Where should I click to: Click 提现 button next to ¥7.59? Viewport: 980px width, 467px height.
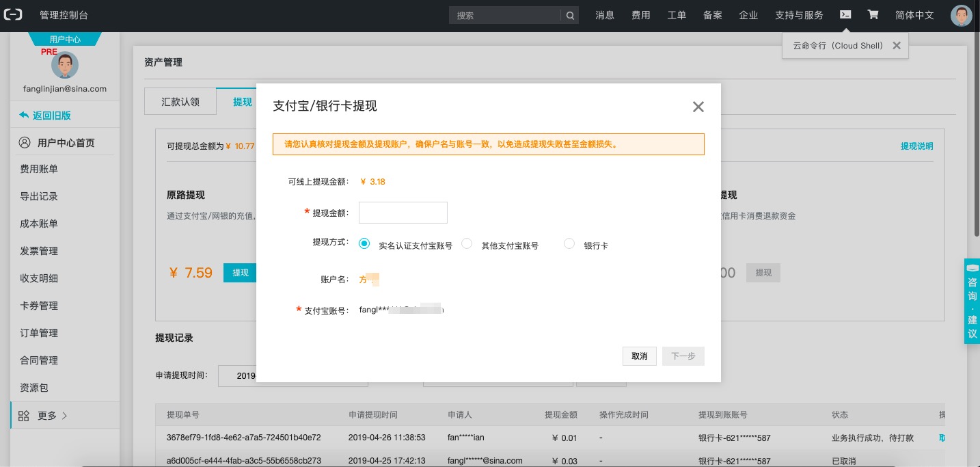(x=241, y=273)
